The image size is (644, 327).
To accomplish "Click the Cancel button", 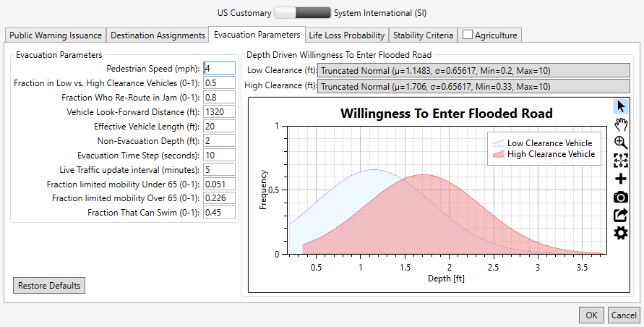I will point(624,315).
